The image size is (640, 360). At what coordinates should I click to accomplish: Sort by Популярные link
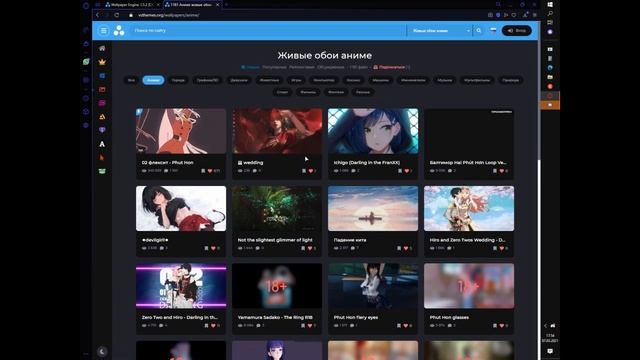click(274, 67)
